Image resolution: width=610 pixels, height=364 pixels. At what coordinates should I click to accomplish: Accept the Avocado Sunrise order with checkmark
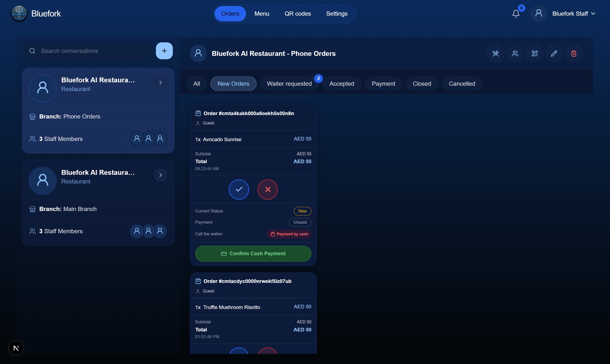tap(239, 190)
